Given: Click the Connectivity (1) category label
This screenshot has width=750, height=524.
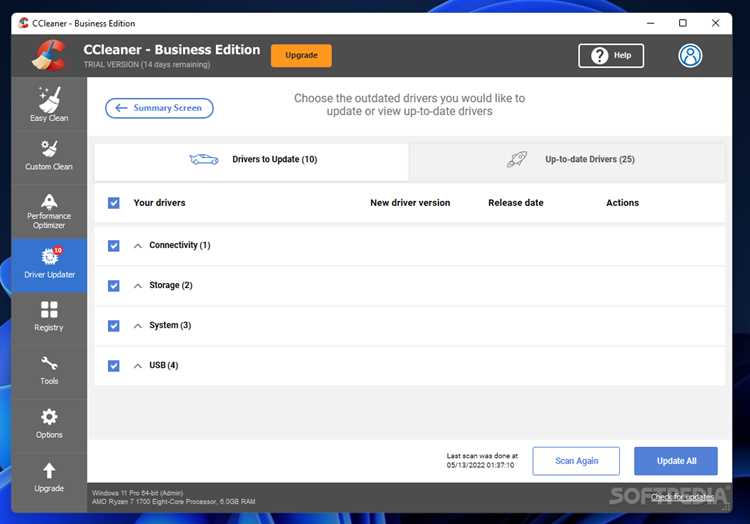Looking at the screenshot, I should (x=180, y=245).
